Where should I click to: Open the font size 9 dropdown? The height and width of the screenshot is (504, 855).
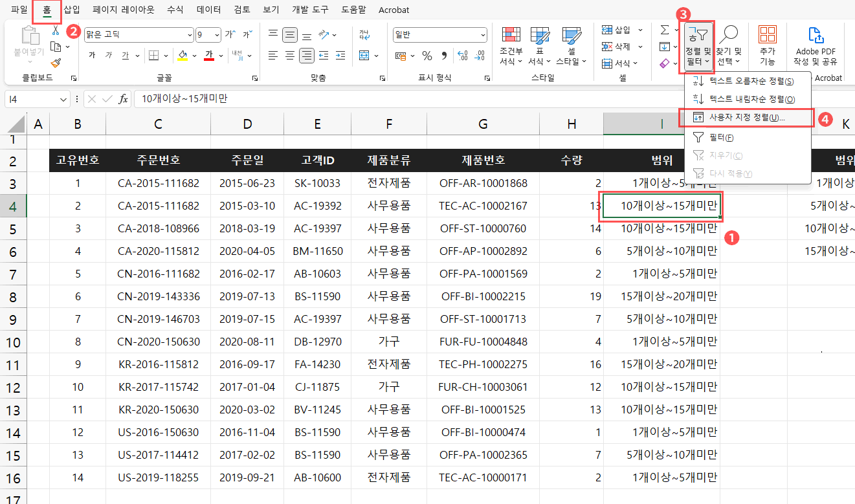click(x=217, y=35)
